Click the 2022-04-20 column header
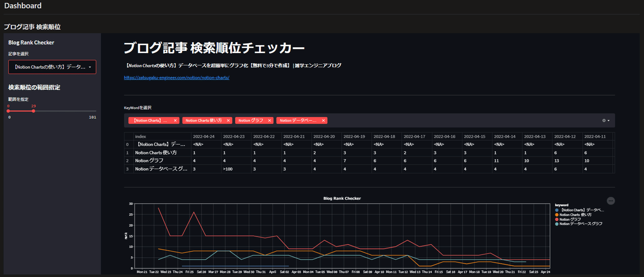Image resolution: width=644 pixels, height=277 pixels. (x=326, y=137)
